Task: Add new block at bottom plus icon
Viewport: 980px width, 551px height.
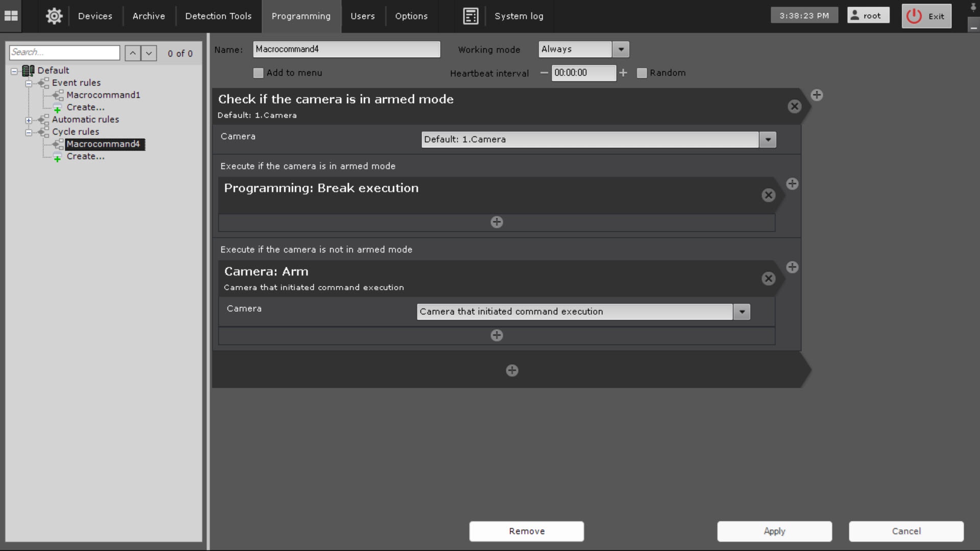Action: 512,370
